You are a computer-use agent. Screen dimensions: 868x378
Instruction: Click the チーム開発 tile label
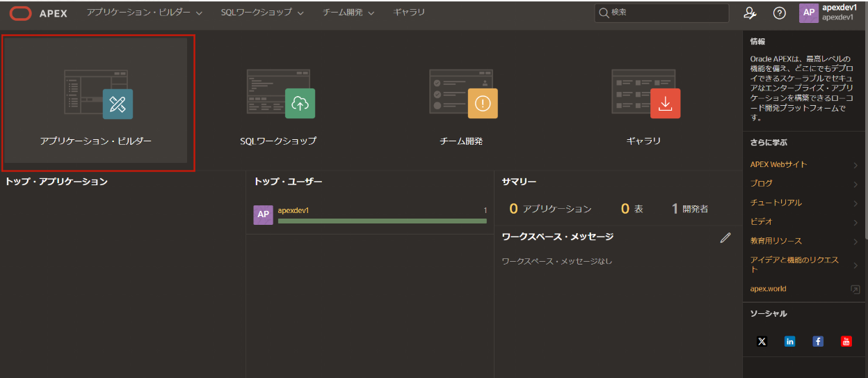(461, 141)
